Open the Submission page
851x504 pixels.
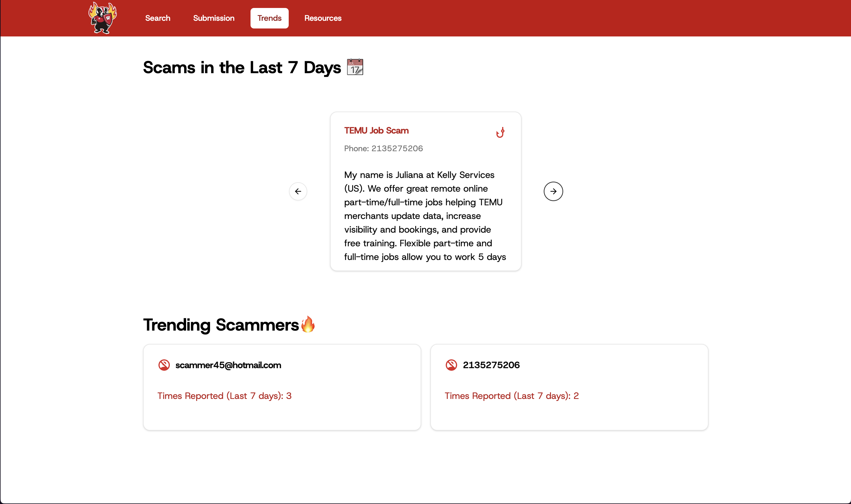click(213, 18)
